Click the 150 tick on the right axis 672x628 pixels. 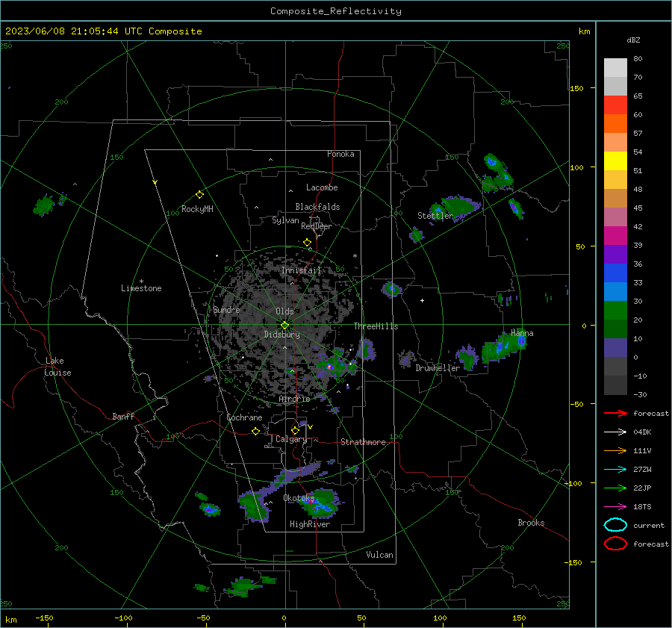tap(577, 88)
